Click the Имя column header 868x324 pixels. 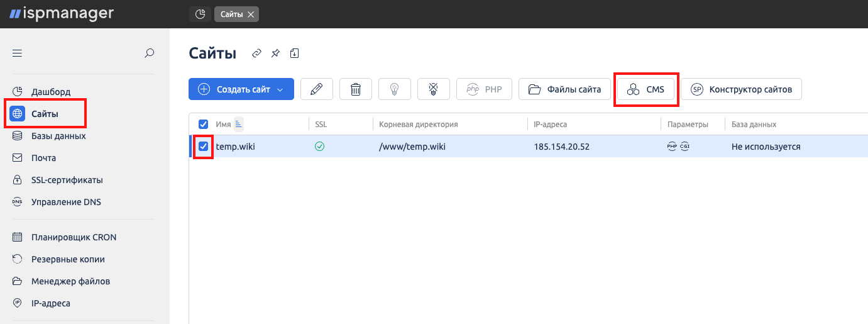click(223, 125)
